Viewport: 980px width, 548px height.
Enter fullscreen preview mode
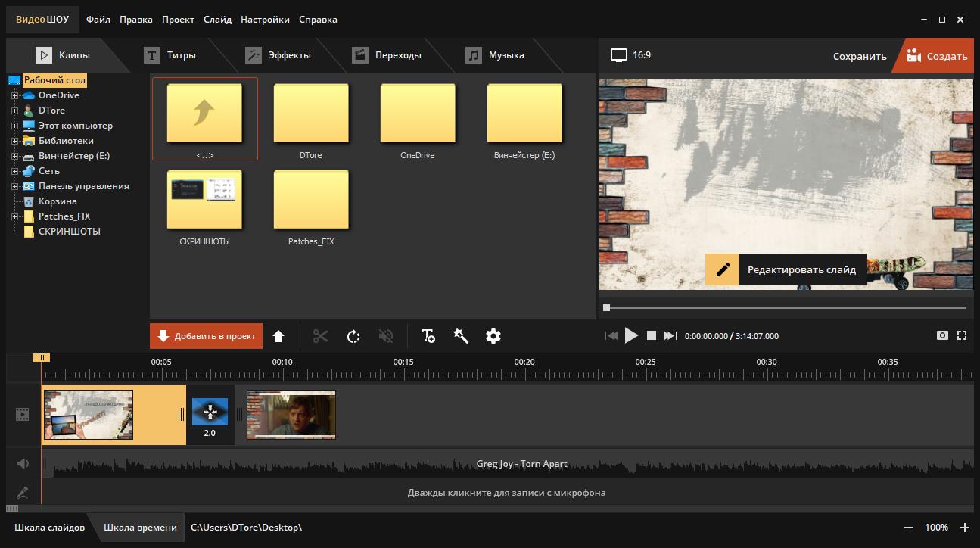(x=962, y=335)
